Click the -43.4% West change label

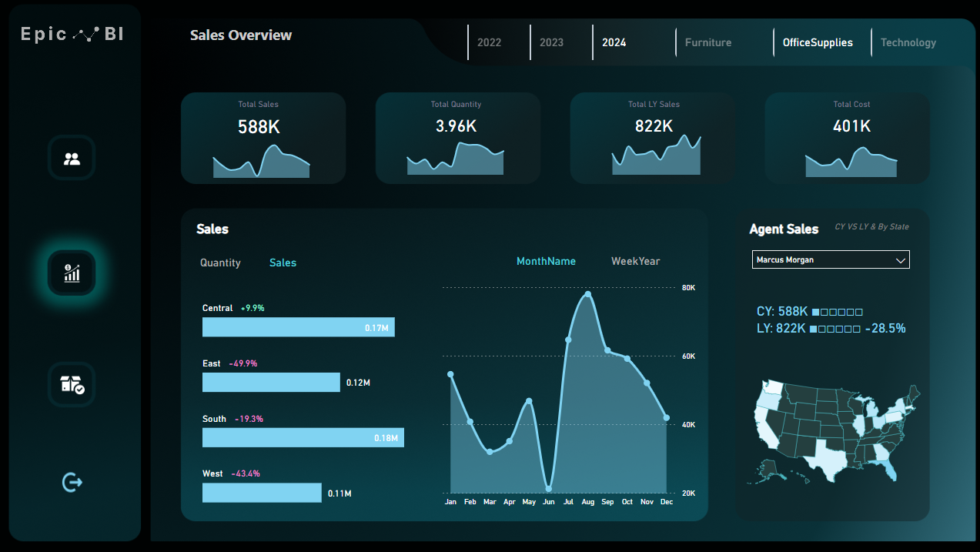(246, 473)
